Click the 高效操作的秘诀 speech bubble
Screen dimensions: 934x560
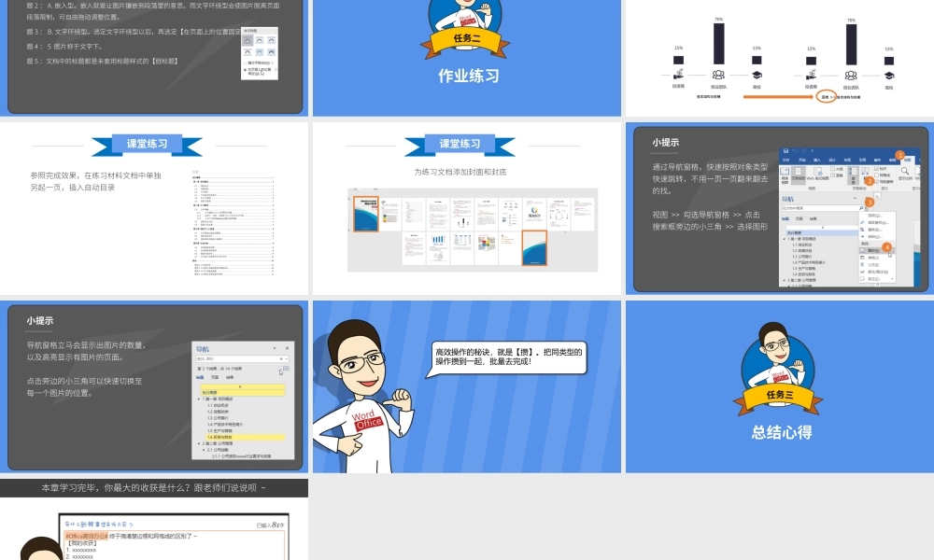pos(509,357)
